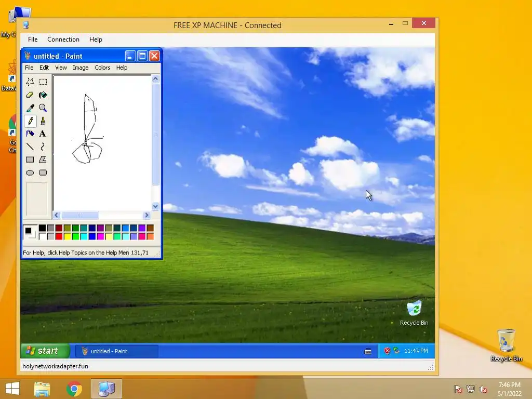
Task: Click the remote machine app in Windows taskbar
Action: 107,389
